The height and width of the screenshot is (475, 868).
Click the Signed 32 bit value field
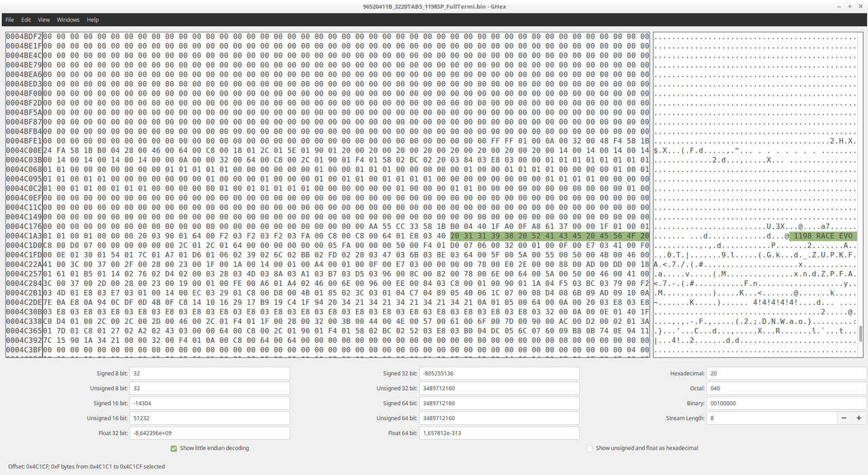click(499, 373)
